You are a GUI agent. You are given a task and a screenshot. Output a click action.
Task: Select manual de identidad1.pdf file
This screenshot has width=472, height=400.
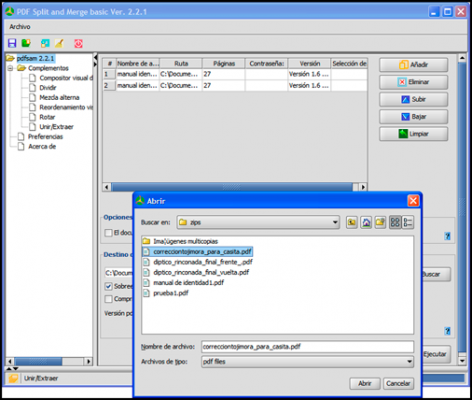pos(183,283)
